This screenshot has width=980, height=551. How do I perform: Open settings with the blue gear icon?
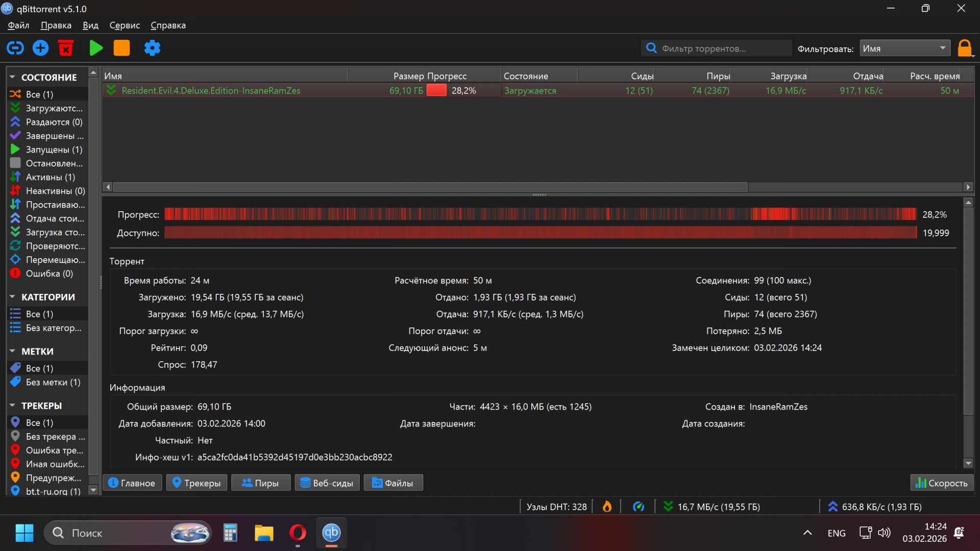pos(152,48)
